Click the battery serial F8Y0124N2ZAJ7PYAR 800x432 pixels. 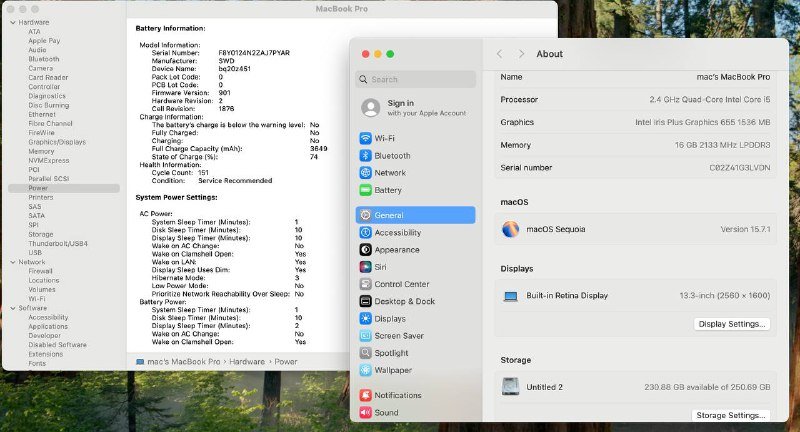[x=254, y=53]
